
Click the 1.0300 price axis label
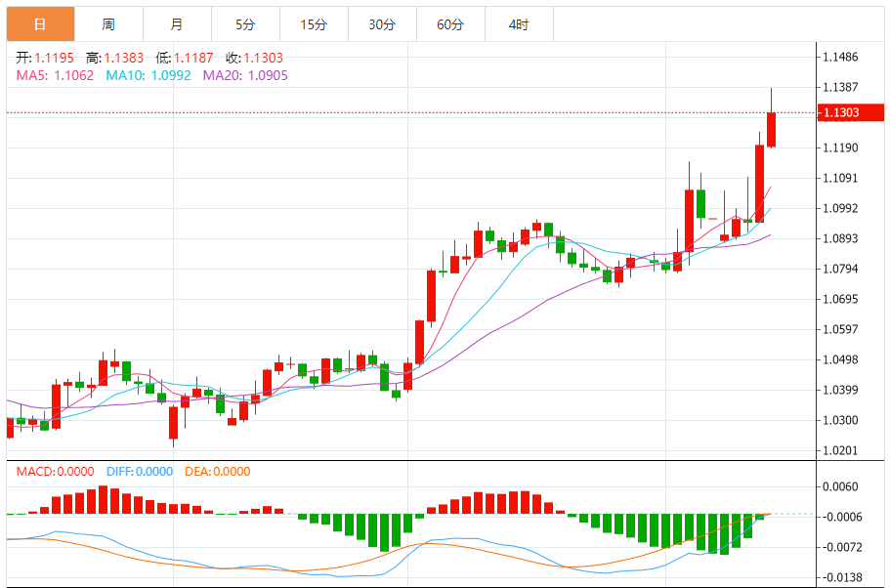[840, 421]
